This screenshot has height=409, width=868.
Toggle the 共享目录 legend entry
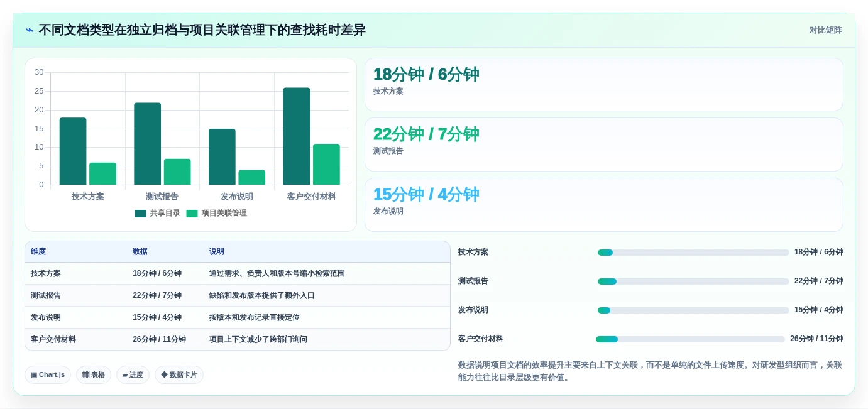[x=157, y=213]
